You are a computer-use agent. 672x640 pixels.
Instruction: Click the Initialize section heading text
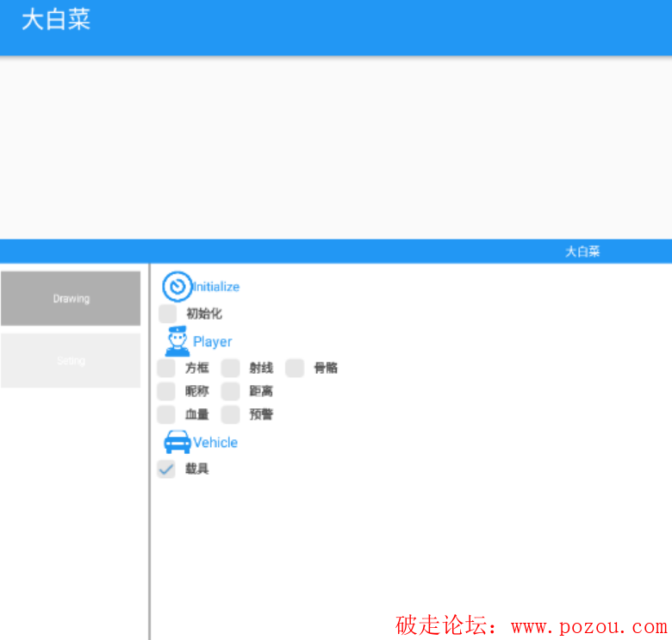click(x=217, y=287)
